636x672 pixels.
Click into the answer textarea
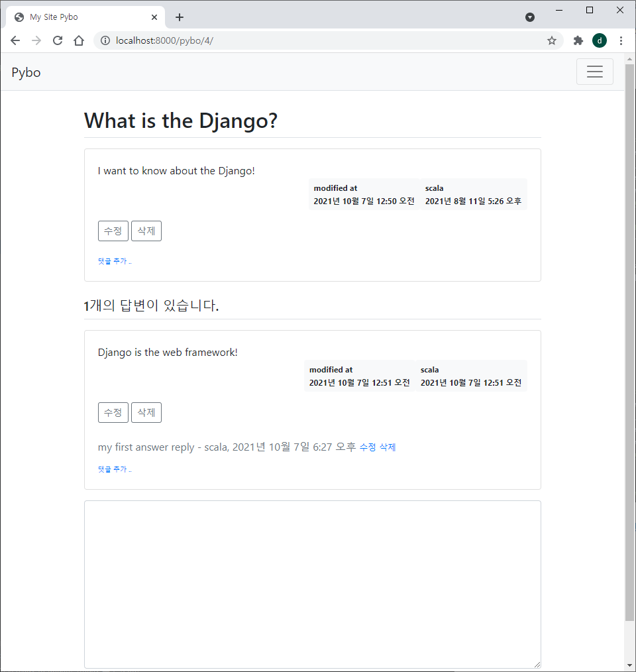pyautogui.click(x=313, y=584)
